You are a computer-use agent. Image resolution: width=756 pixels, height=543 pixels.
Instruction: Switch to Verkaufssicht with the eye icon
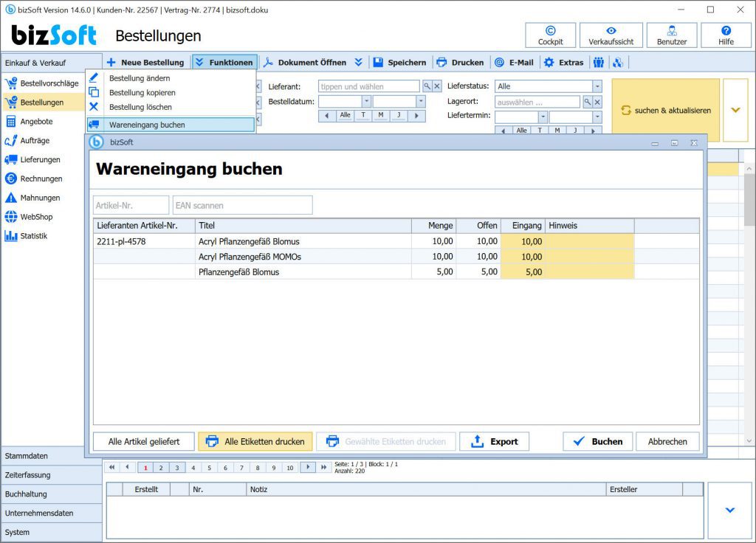click(x=611, y=35)
